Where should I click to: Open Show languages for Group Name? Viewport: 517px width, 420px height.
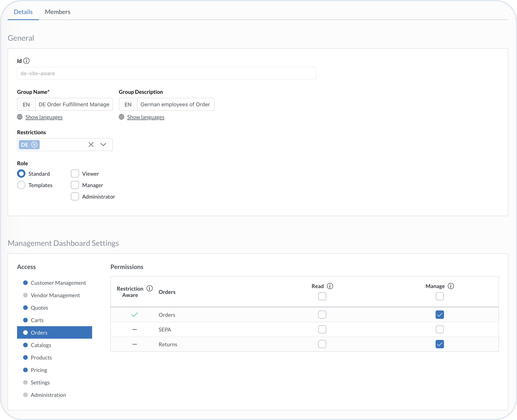[44, 117]
